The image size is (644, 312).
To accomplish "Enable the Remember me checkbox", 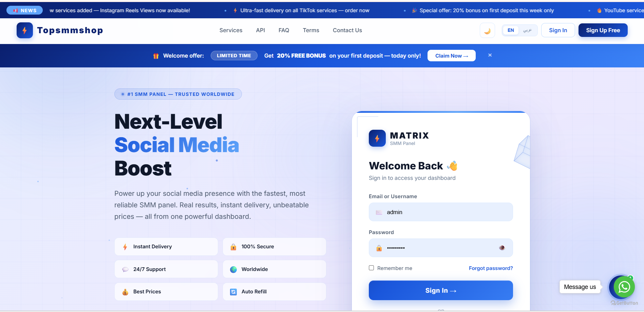I will [x=372, y=268].
